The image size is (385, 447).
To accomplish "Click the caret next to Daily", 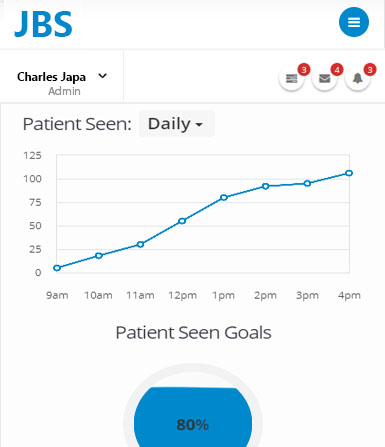I will point(199,125).
